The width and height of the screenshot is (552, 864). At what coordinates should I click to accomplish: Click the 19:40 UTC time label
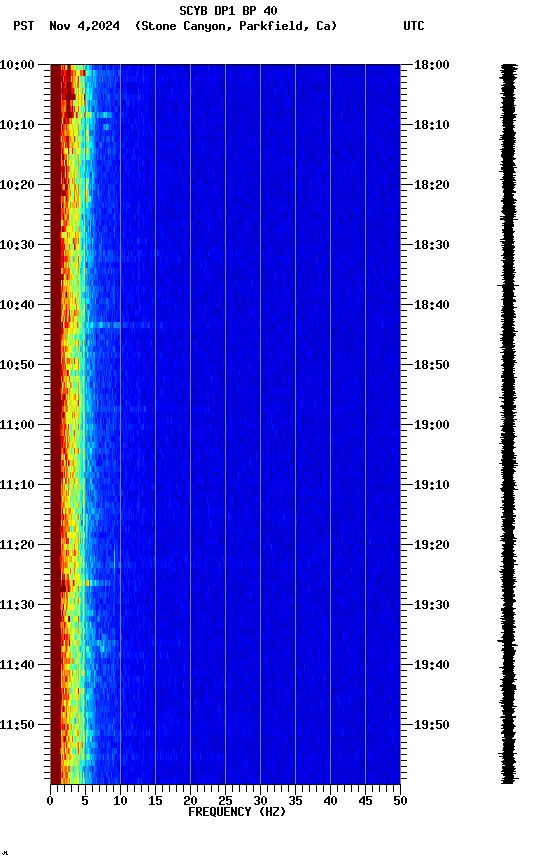(432, 665)
